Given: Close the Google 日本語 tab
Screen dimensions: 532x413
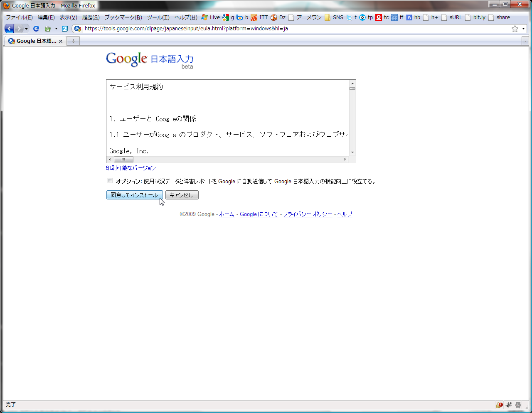Looking at the screenshot, I should tap(61, 41).
